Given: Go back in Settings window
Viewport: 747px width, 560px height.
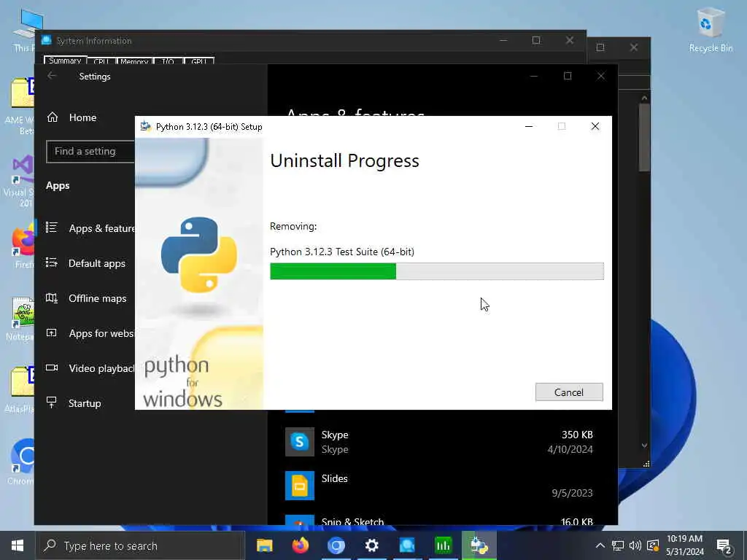Looking at the screenshot, I should point(52,76).
